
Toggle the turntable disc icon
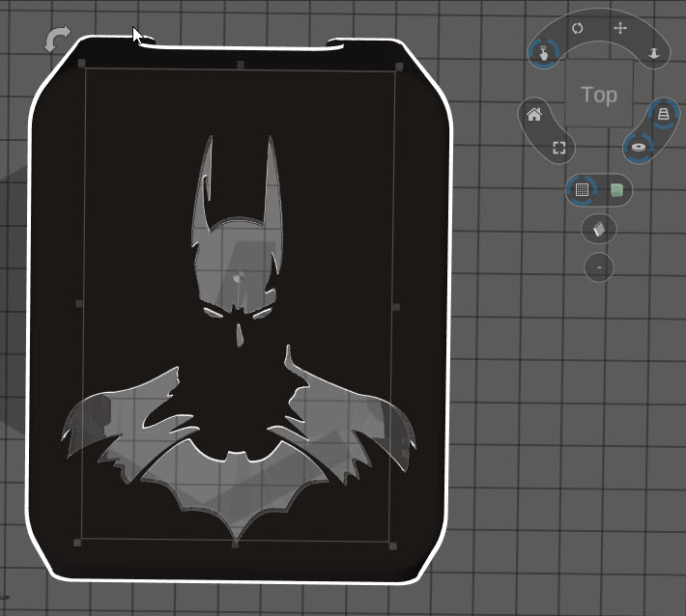point(639,148)
